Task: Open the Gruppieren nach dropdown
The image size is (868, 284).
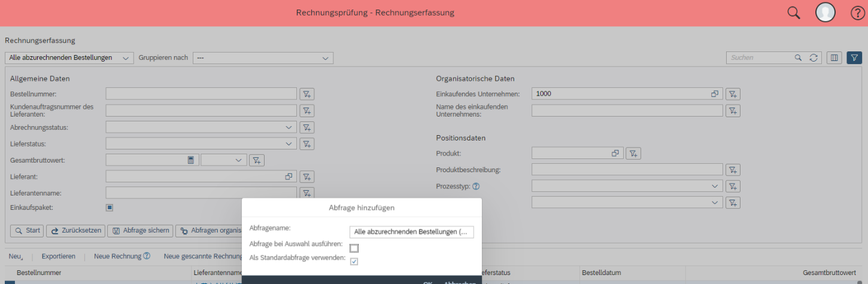Action: tap(325, 58)
